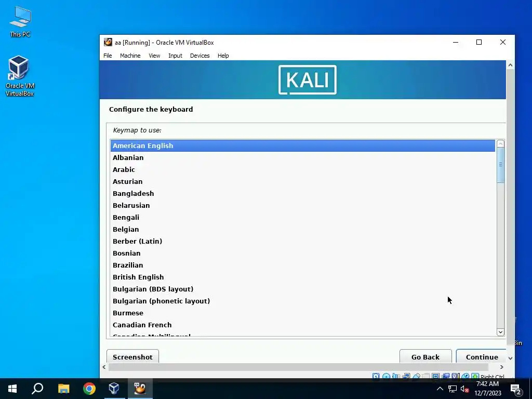Choose Brazilian keymap
The width and height of the screenshot is (532, 399).
[303, 265]
